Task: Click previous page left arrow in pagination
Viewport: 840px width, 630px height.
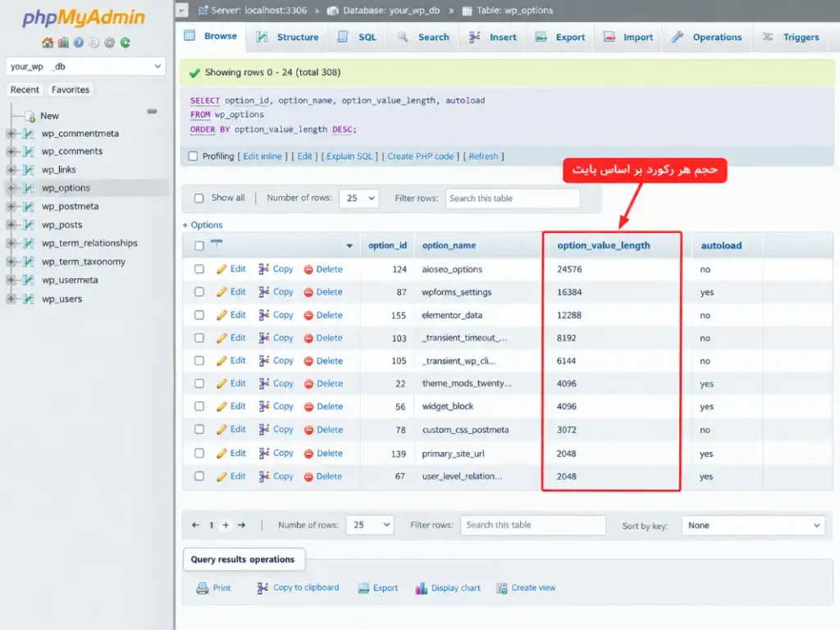Action: (195, 525)
